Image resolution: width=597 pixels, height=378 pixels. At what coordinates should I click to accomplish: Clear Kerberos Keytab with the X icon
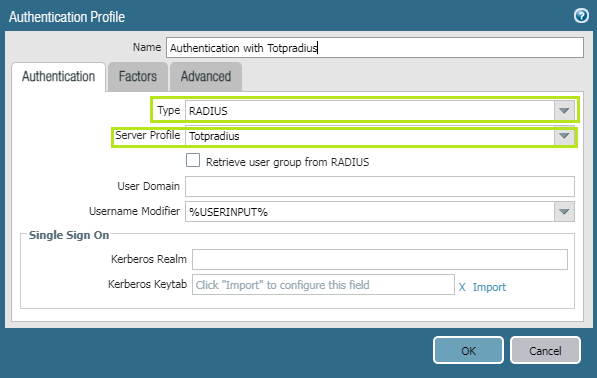tap(462, 287)
